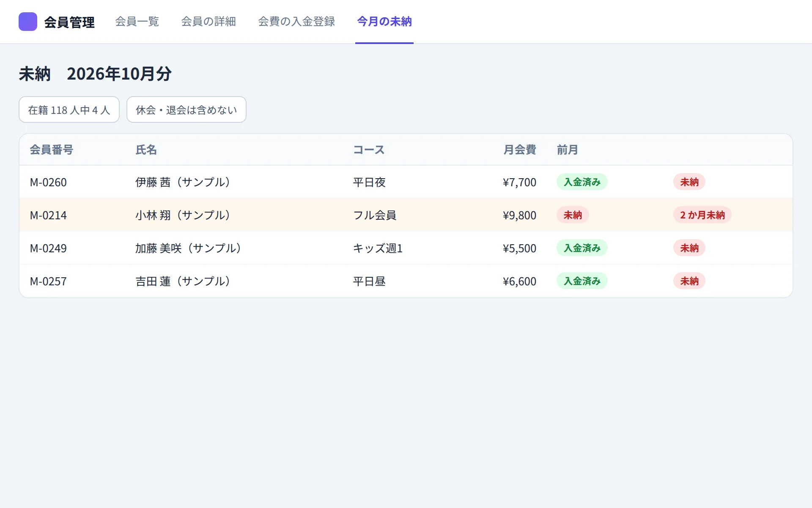The image size is (812, 508).
Task: Open member 小林 翔（サンプル）
Action: tap(183, 215)
